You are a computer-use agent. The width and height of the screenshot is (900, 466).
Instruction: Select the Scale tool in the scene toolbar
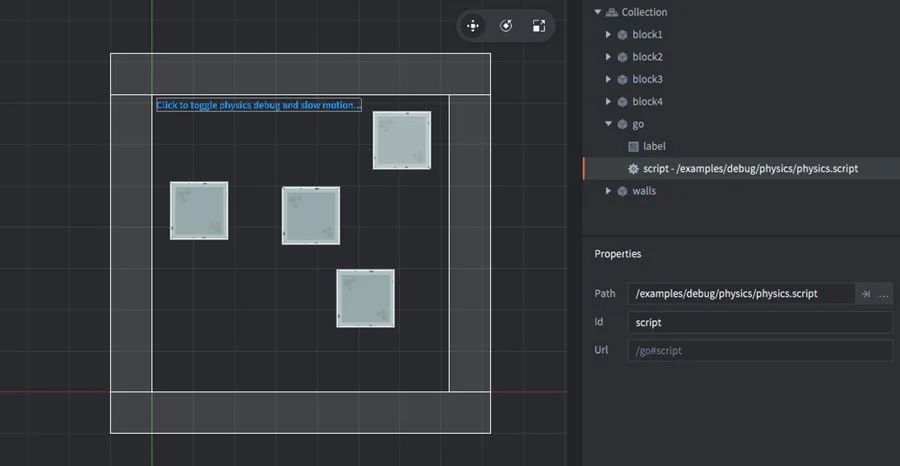(539, 26)
